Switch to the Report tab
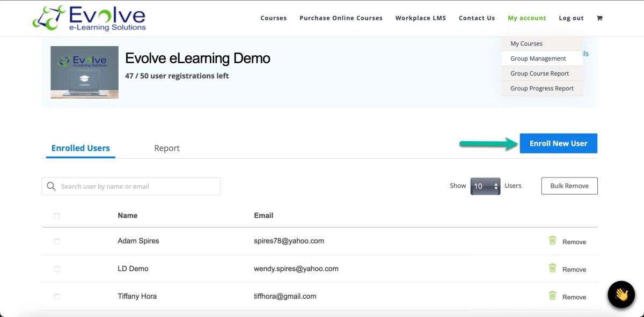The height and width of the screenshot is (317, 644). click(x=167, y=148)
